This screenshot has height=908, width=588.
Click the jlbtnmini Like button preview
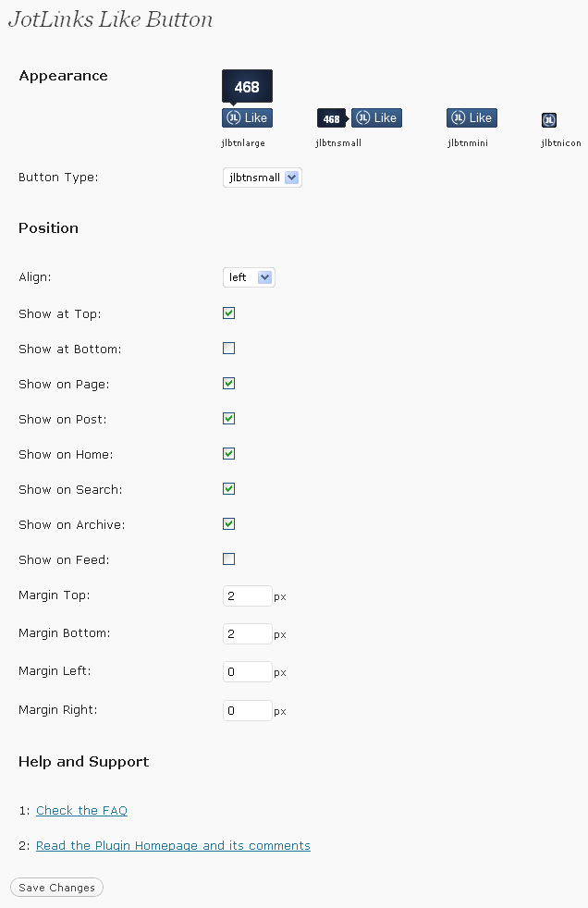472,117
